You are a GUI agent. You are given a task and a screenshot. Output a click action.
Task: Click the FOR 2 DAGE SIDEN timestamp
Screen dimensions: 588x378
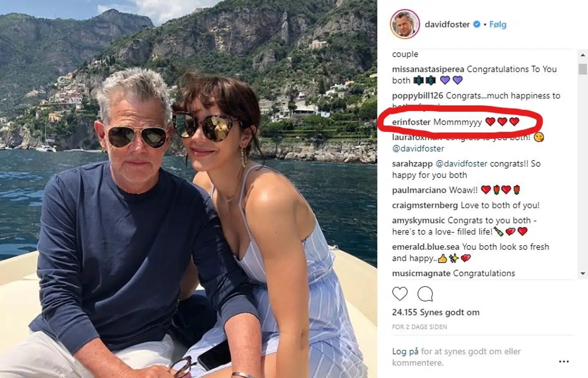pos(419,327)
